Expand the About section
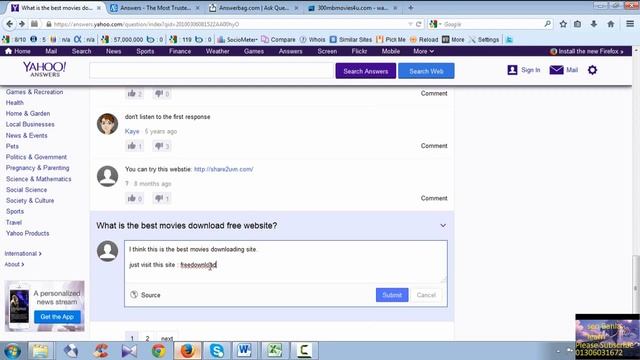640x360 pixels. pyautogui.click(x=14, y=264)
